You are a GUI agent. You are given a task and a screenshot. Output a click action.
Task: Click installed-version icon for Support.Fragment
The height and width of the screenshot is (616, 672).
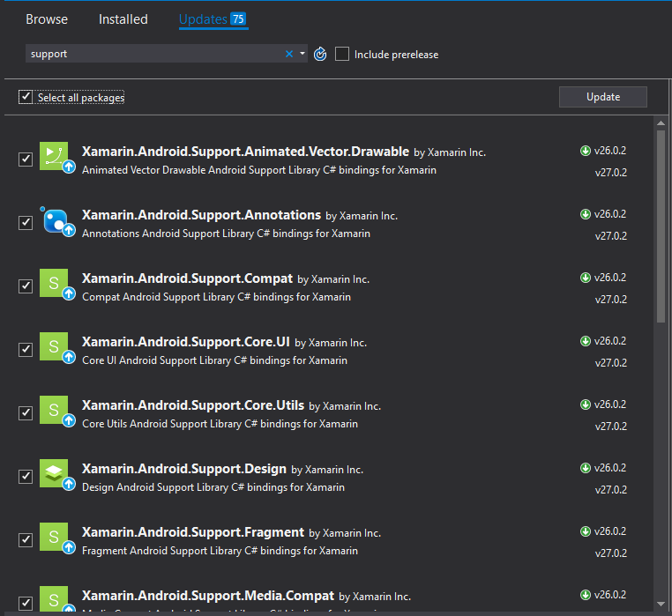point(586,531)
